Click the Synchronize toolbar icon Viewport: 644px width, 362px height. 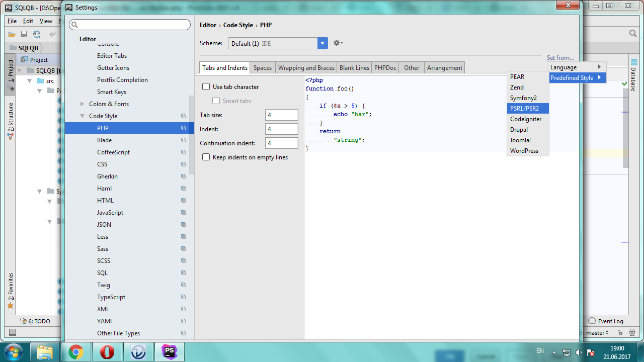(37, 34)
